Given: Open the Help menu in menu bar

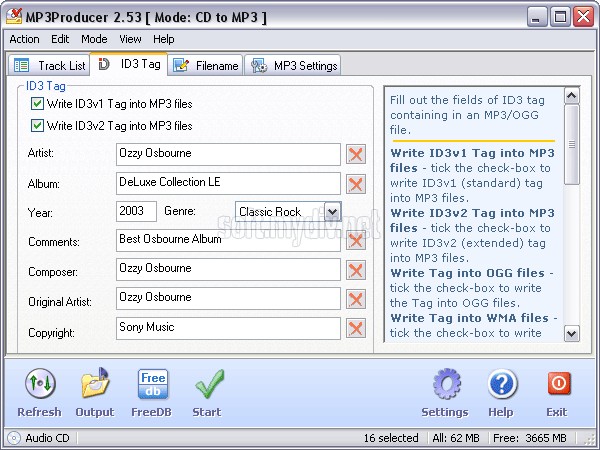Looking at the screenshot, I should coord(164,39).
